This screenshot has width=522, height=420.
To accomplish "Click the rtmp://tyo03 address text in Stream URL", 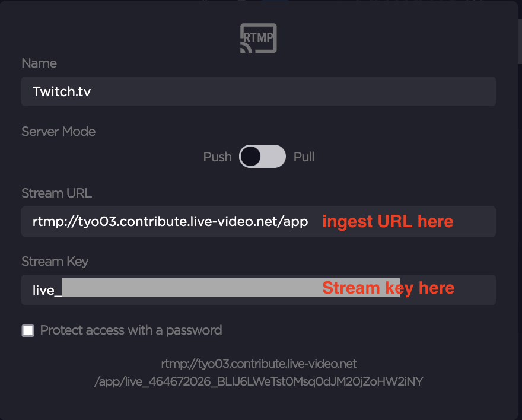I will pos(170,222).
